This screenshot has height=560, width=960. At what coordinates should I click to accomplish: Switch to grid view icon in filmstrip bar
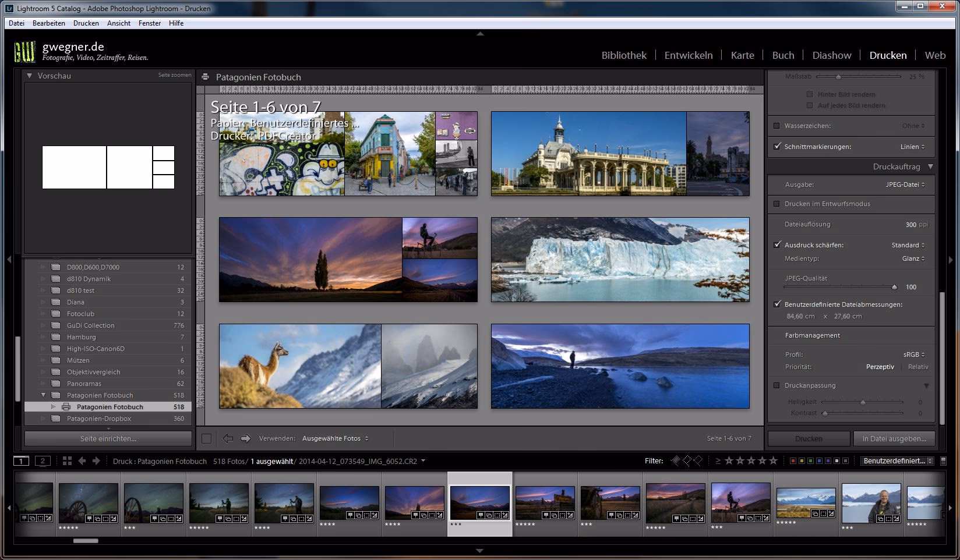click(x=67, y=461)
